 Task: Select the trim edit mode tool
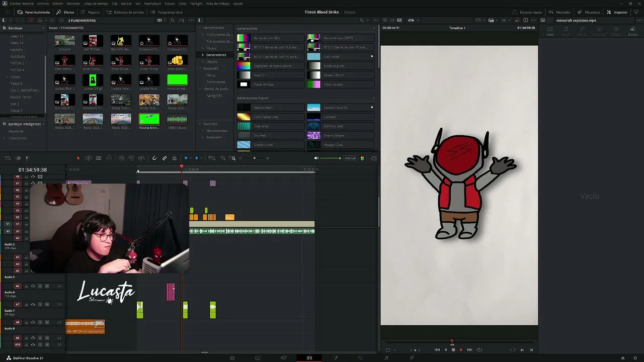(x=88, y=158)
